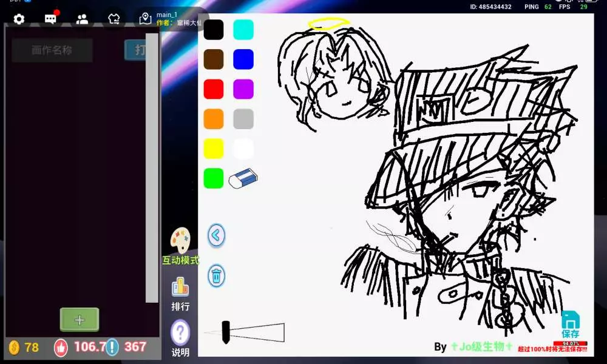Pick the cyan color swatch

tap(243, 30)
